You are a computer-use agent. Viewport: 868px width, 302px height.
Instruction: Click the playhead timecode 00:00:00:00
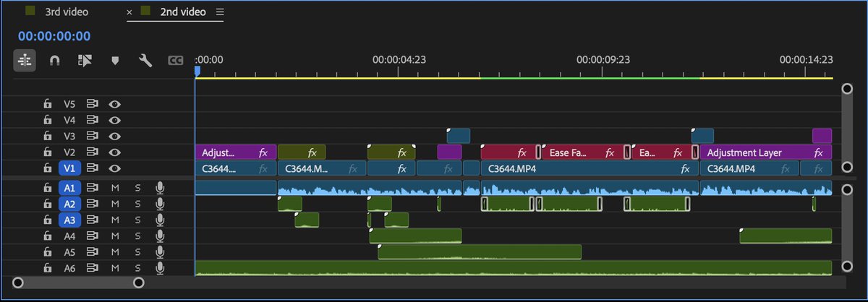coord(54,36)
